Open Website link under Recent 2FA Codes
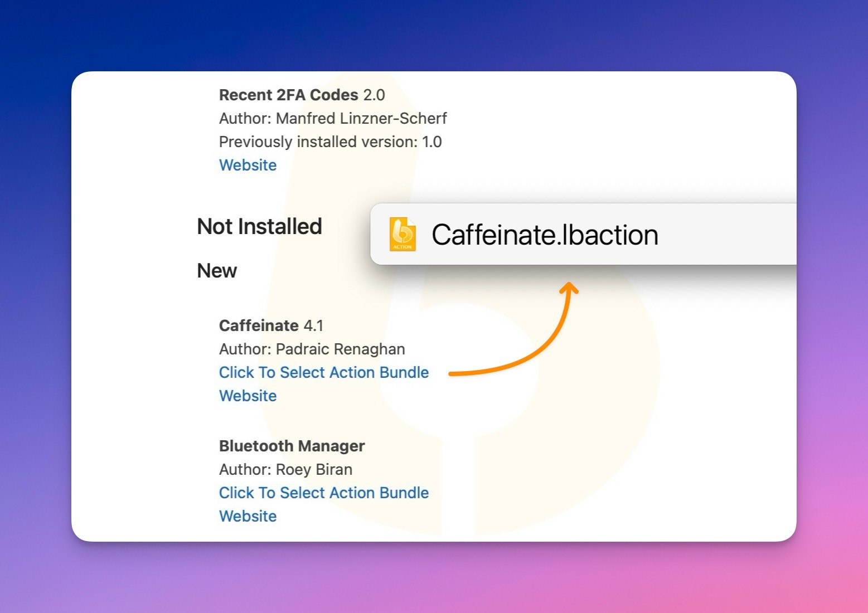This screenshot has height=613, width=868. coord(248,165)
